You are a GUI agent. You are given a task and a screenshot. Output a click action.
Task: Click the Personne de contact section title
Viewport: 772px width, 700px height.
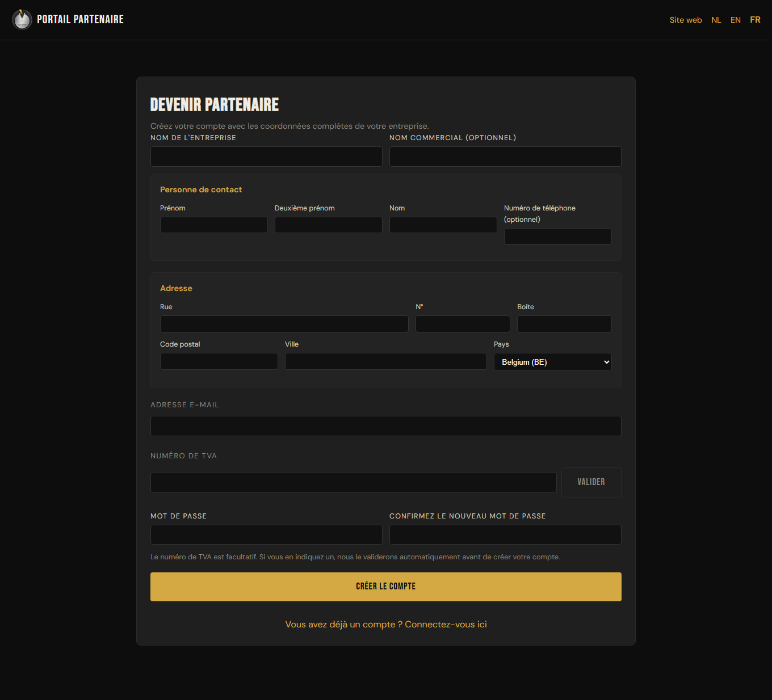click(x=201, y=189)
